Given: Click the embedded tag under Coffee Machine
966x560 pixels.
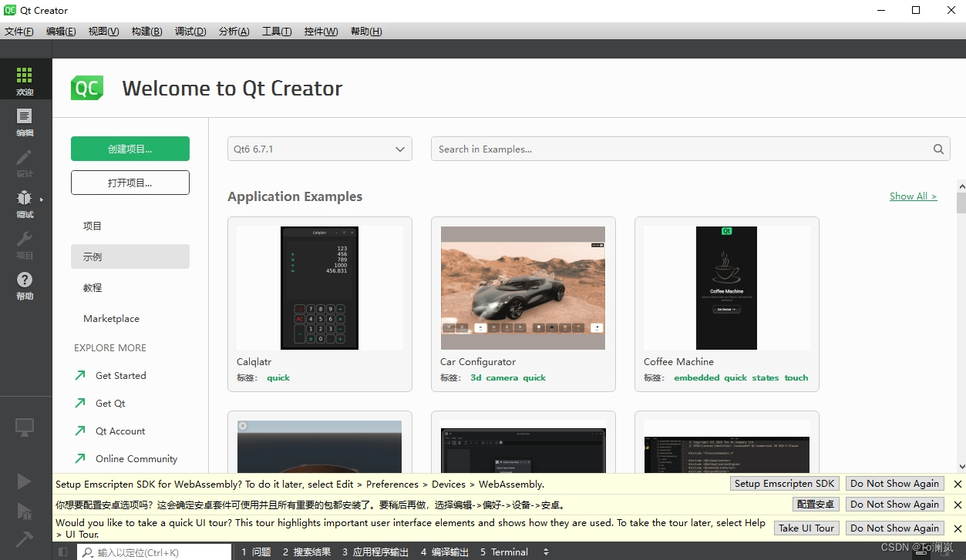Looking at the screenshot, I should coord(697,377).
